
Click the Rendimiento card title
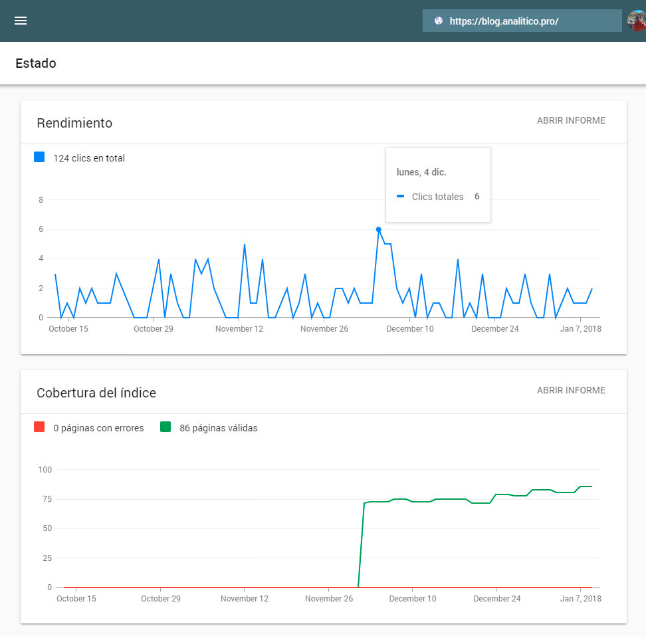click(x=74, y=123)
